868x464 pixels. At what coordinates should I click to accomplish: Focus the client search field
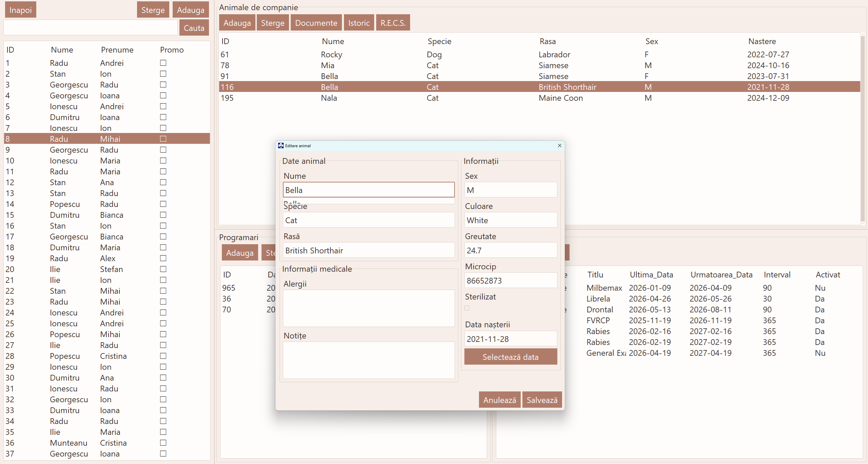[91, 28]
